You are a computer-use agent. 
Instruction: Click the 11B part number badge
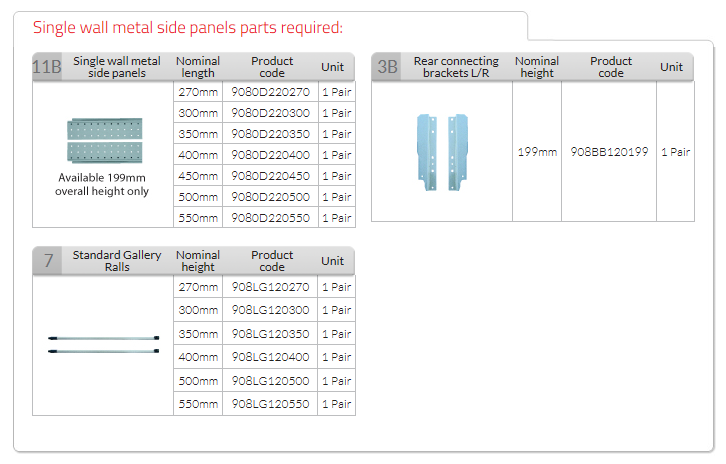pyautogui.click(x=47, y=66)
